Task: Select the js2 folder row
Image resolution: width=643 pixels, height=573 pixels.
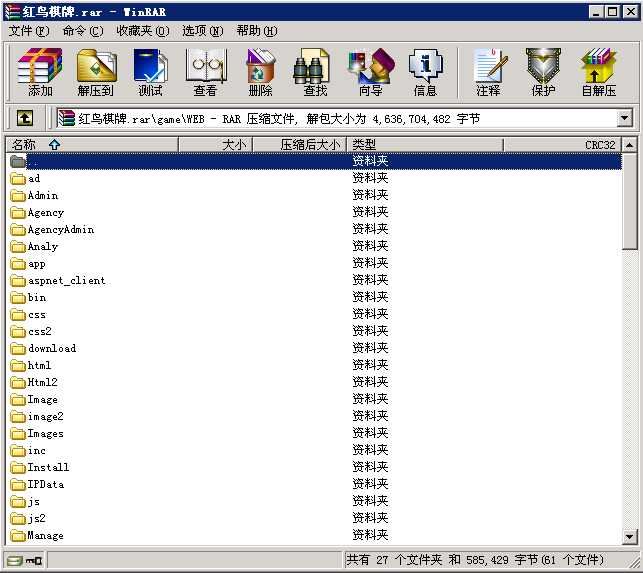Action: click(x=315, y=519)
